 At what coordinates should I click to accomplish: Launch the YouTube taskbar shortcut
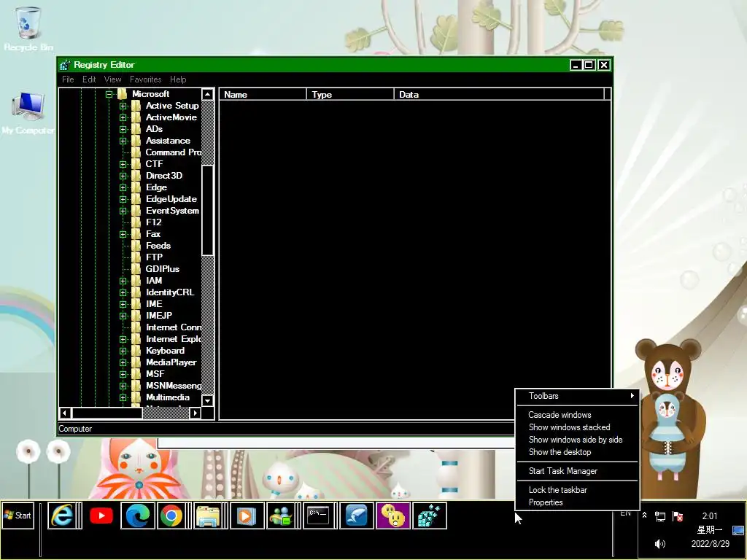(x=101, y=516)
